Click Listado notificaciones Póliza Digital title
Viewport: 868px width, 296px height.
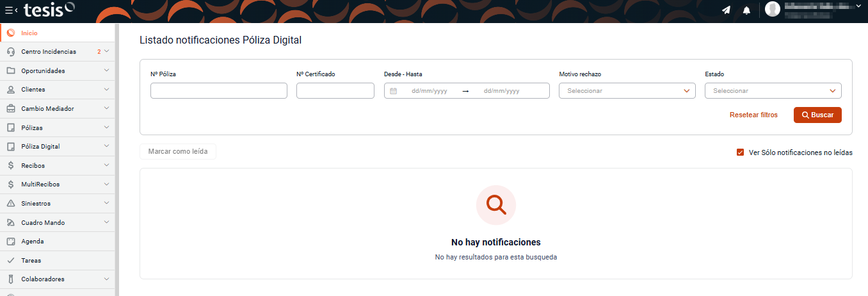click(x=220, y=40)
